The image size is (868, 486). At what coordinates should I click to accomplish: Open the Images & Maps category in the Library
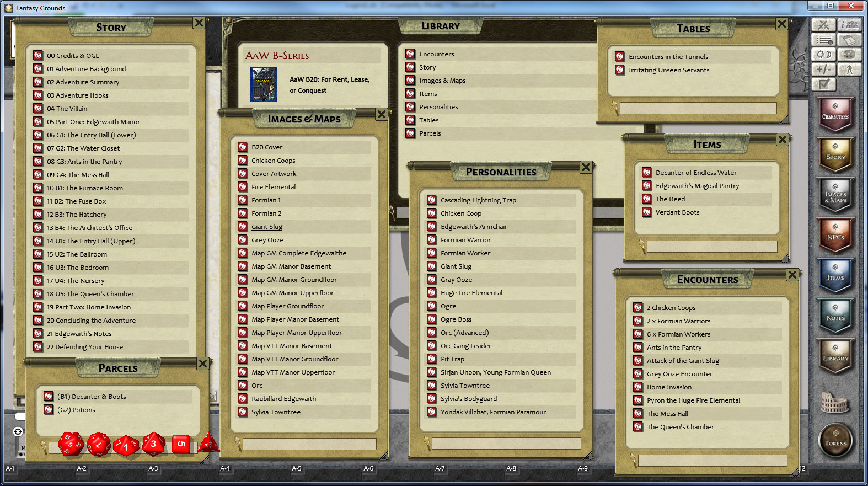(442, 81)
